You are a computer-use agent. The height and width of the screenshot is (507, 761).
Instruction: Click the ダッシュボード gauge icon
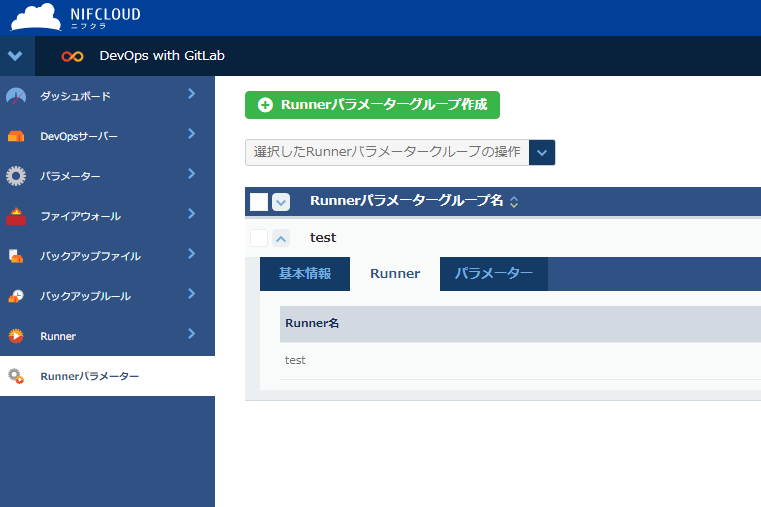pyautogui.click(x=16, y=96)
